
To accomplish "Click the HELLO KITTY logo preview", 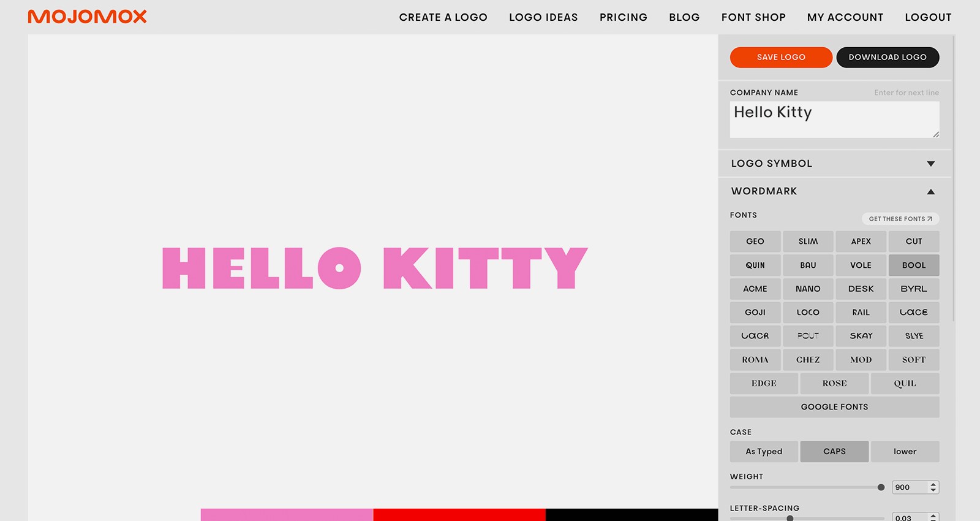I will (x=375, y=268).
